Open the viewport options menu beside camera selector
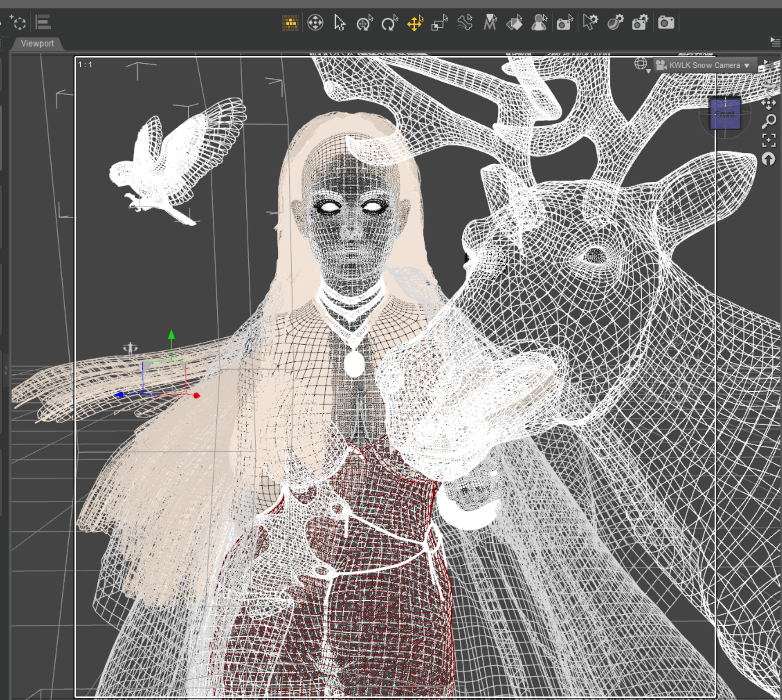 pos(768,64)
